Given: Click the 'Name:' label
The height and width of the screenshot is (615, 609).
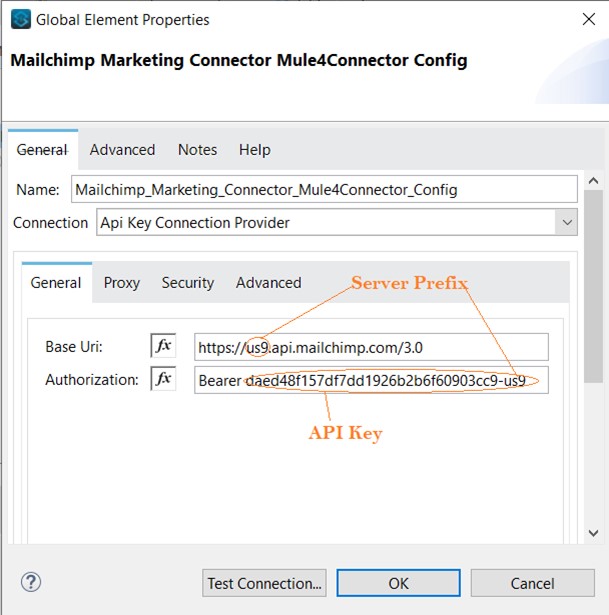Looking at the screenshot, I should (38, 190).
